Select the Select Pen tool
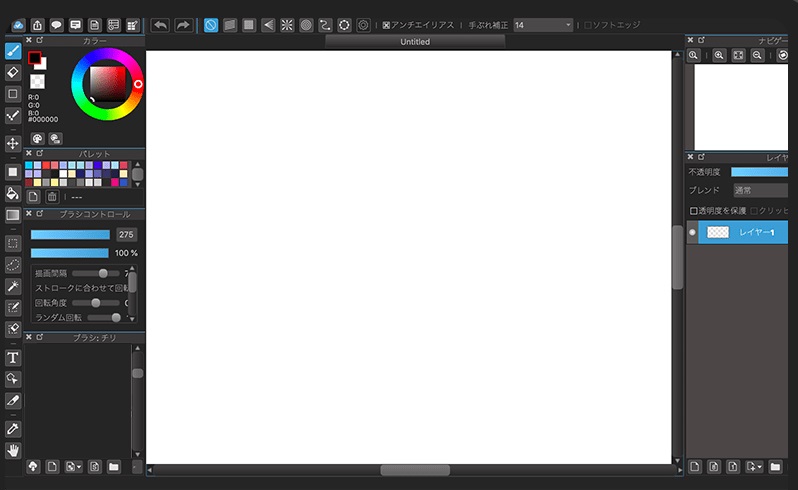Viewport: 798px width, 490px height. 13,307
